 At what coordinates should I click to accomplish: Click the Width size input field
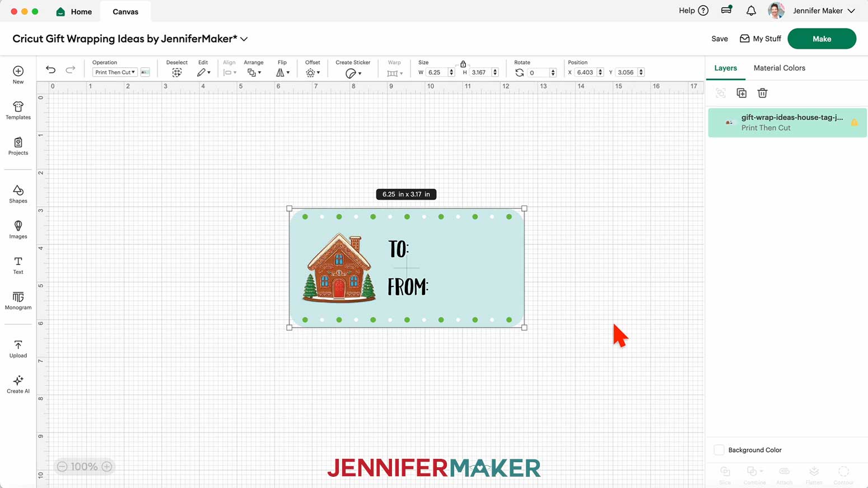(x=437, y=72)
